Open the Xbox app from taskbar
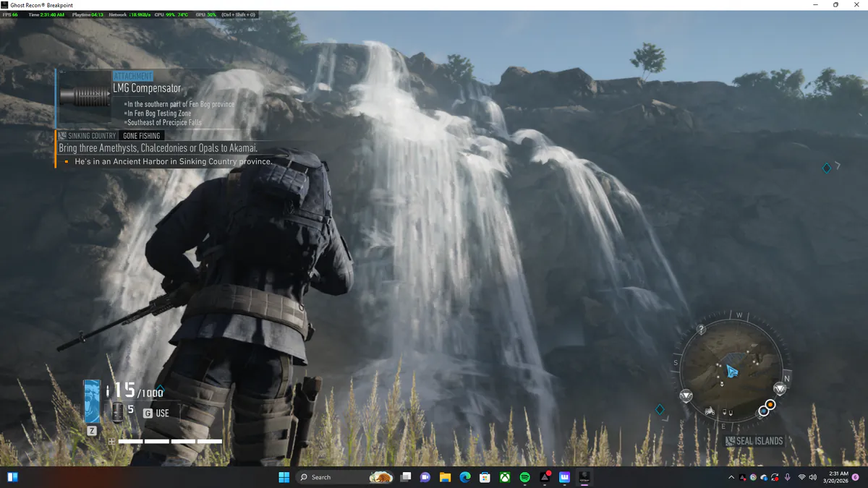This screenshot has height=488, width=868. click(506, 477)
